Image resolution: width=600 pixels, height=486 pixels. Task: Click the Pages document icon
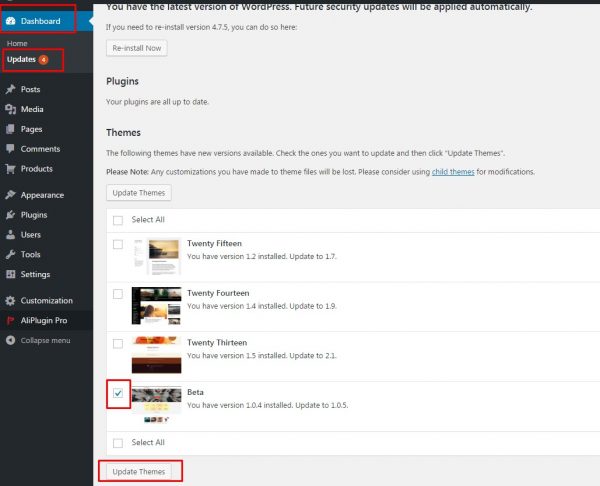(x=11, y=129)
